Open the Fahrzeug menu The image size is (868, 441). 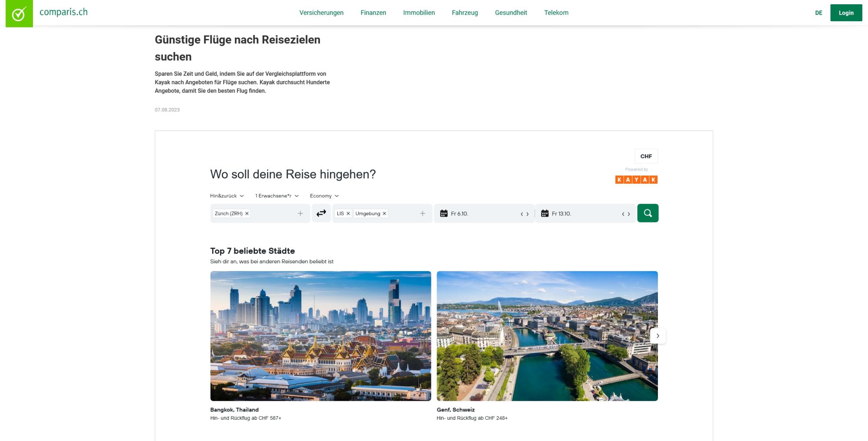pyautogui.click(x=465, y=13)
